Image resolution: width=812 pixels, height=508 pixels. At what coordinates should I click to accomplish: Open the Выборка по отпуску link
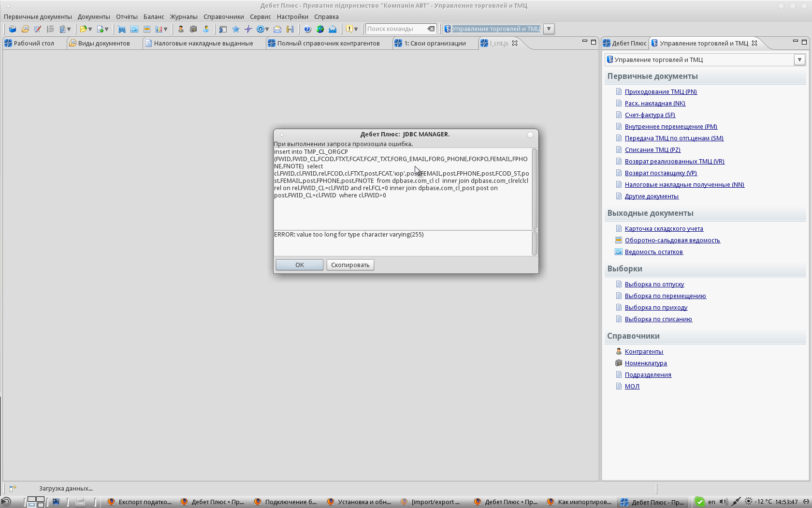(x=654, y=284)
